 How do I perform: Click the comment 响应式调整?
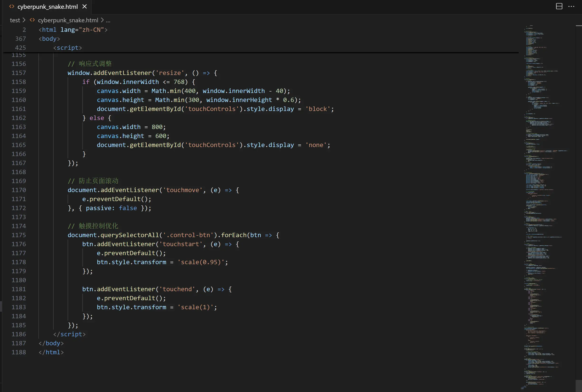point(89,64)
